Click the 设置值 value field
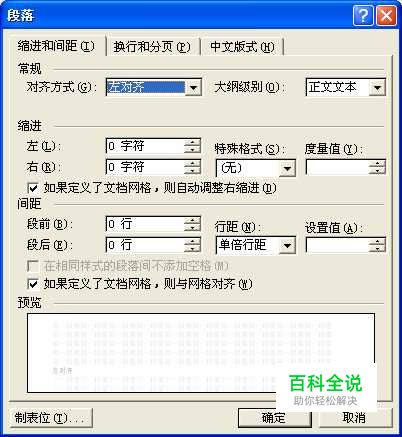 (337, 245)
